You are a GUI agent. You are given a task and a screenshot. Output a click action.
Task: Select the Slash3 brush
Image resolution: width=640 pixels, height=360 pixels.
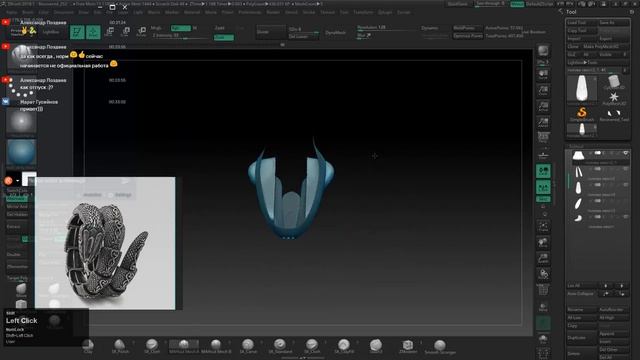click(x=376, y=346)
